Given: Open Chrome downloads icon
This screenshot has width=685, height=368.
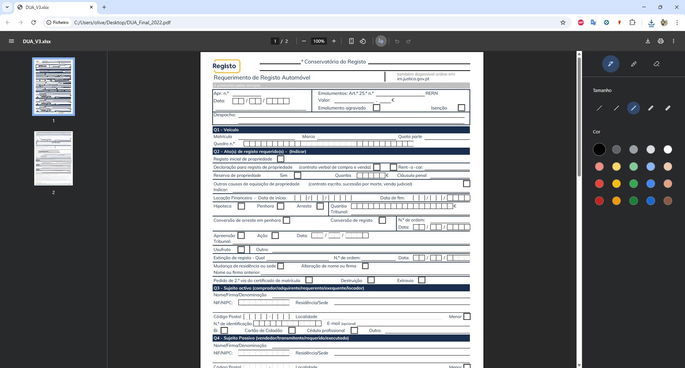Looking at the screenshot, I should click(x=651, y=23).
